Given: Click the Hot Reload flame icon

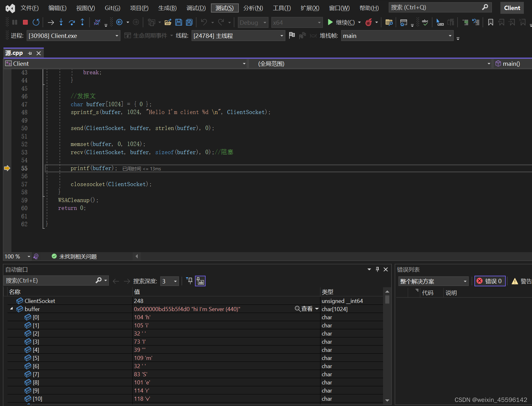Looking at the screenshot, I should point(369,22).
